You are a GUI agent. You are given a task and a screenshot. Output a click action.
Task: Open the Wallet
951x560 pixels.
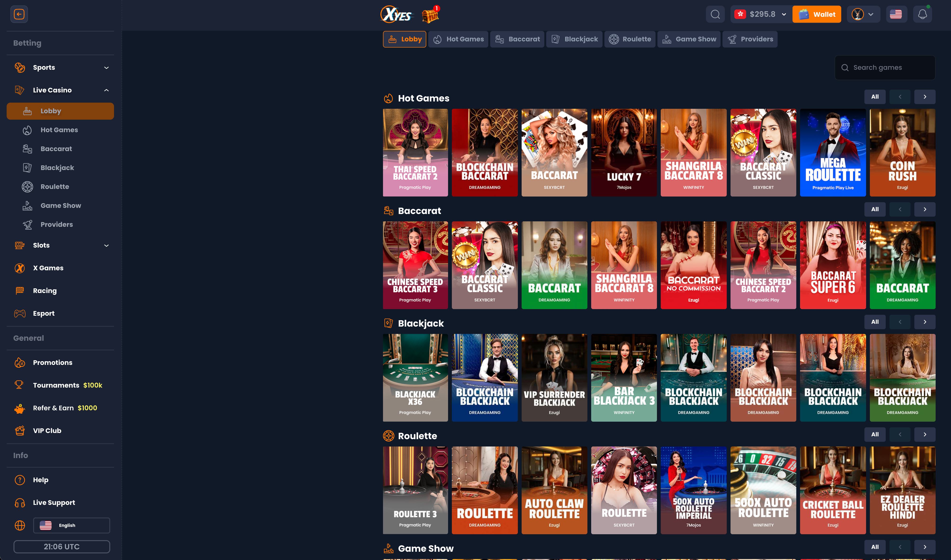pyautogui.click(x=817, y=14)
